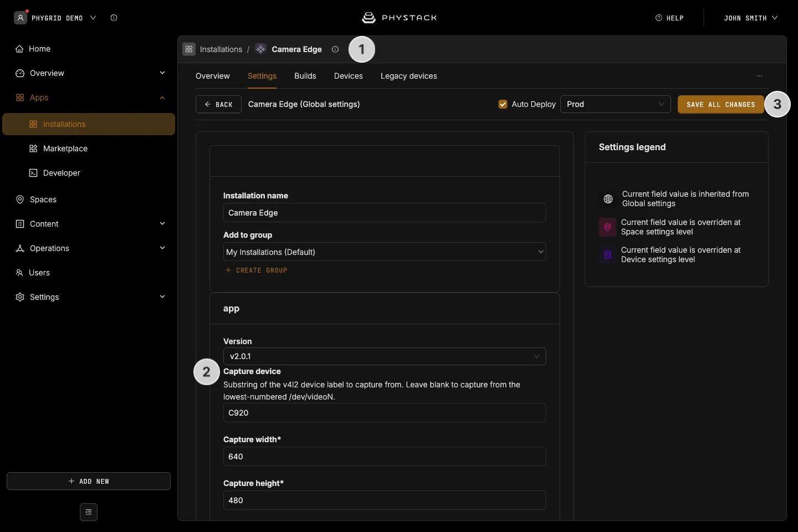This screenshot has height=532, width=798.
Task: Toggle the Auto Deploy checkbox
Action: point(503,104)
